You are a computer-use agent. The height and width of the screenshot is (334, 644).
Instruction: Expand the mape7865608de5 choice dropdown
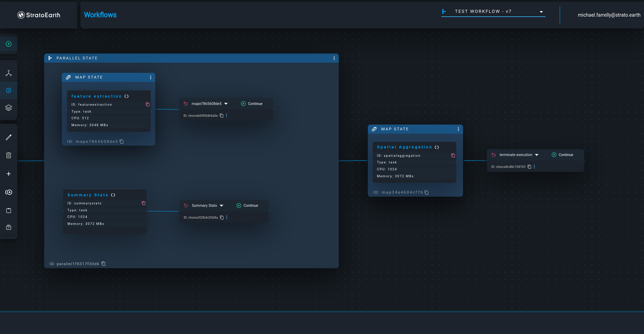226,103
